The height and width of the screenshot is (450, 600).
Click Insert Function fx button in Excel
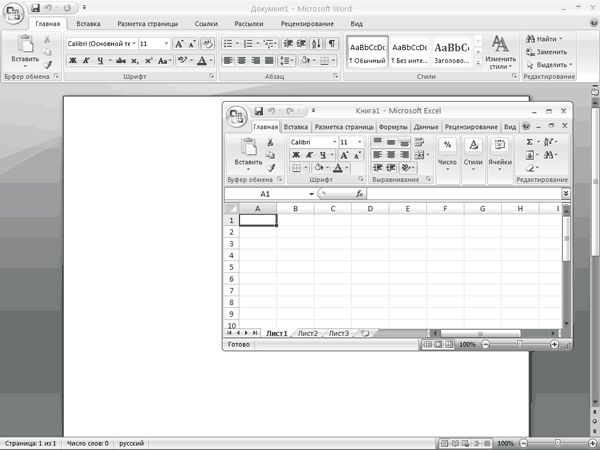pos(359,194)
